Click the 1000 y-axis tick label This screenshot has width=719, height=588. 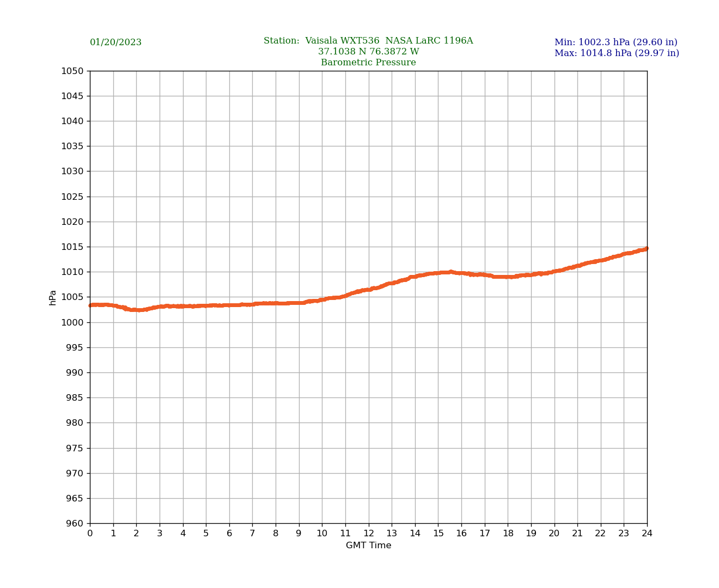coord(72,322)
